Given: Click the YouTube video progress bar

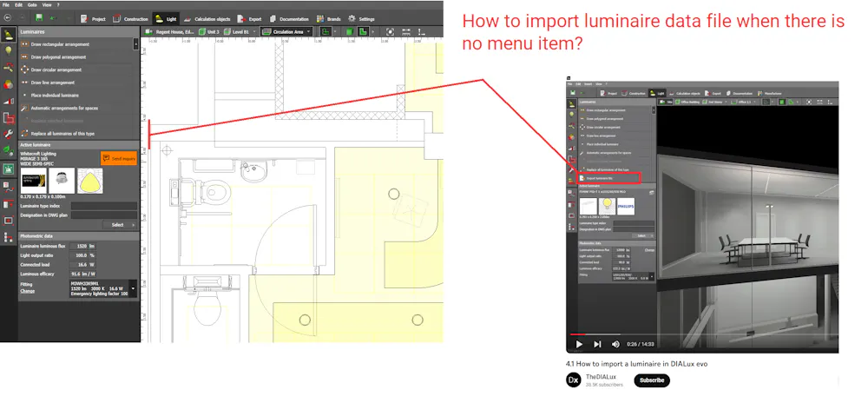Looking at the screenshot, I should tap(702, 334).
